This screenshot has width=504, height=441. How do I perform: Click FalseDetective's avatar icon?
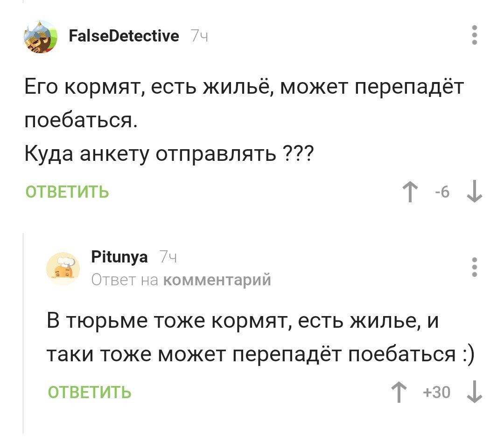(x=40, y=36)
